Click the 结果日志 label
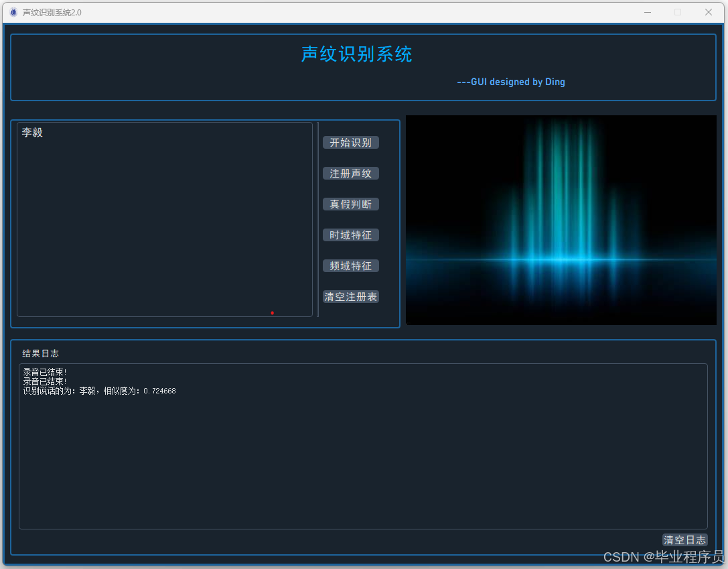Image resolution: width=728 pixels, height=569 pixels. (x=40, y=353)
